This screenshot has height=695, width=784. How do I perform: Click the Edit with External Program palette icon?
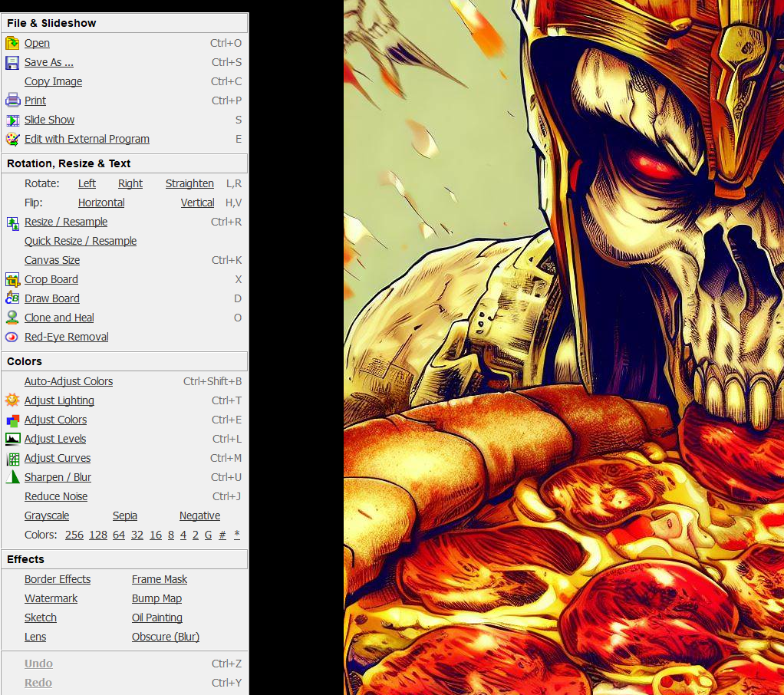[12, 139]
